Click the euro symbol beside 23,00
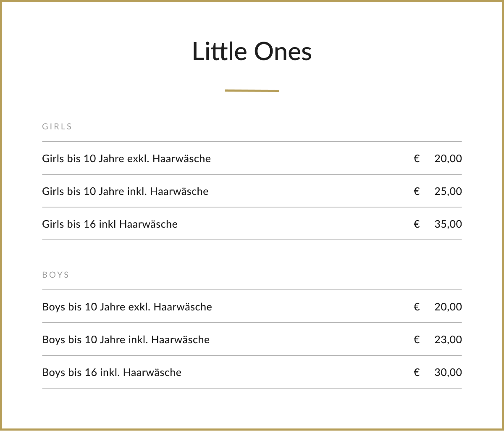 (417, 339)
